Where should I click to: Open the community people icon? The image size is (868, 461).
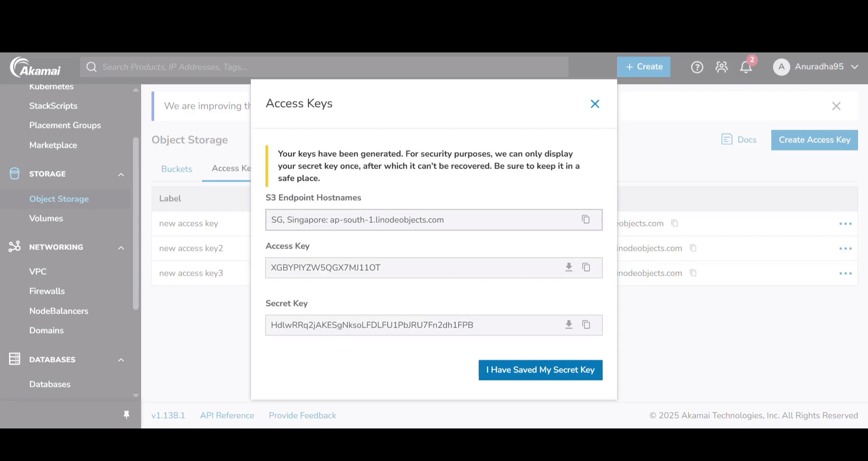coord(722,67)
